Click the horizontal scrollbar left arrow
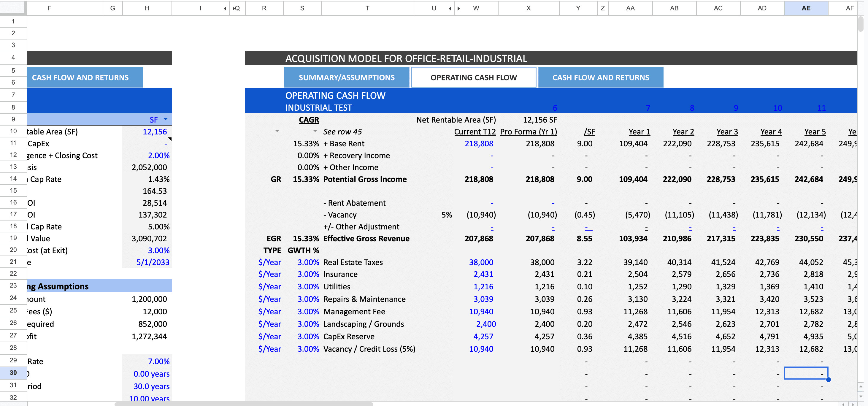Image resolution: width=868 pixels, height=406 pixels. (843, 404)
